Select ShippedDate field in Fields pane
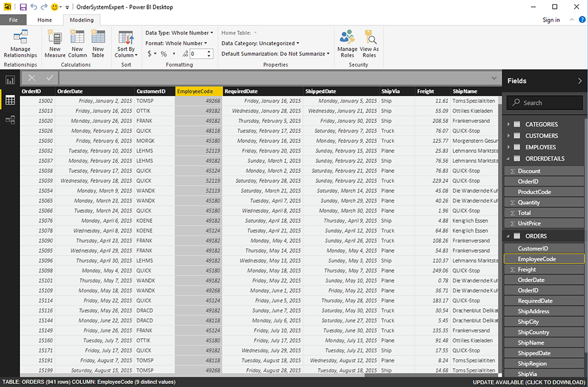This screenshot has height=387, width=588. coord(544,353)
